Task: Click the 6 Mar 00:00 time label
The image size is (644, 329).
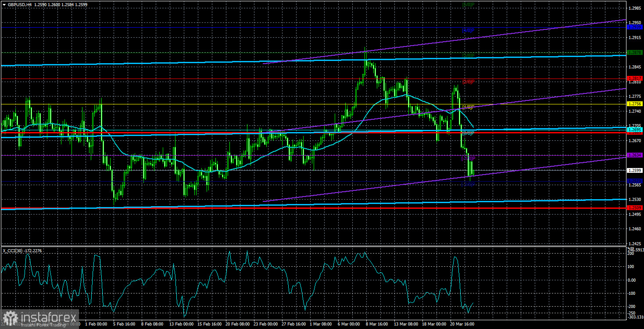Action: (x=348, y=325)
